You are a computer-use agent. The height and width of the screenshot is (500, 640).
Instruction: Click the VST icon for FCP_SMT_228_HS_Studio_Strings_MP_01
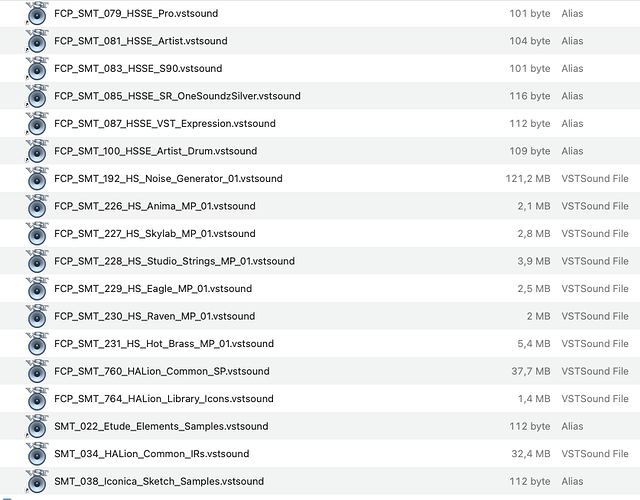[36, 262]
